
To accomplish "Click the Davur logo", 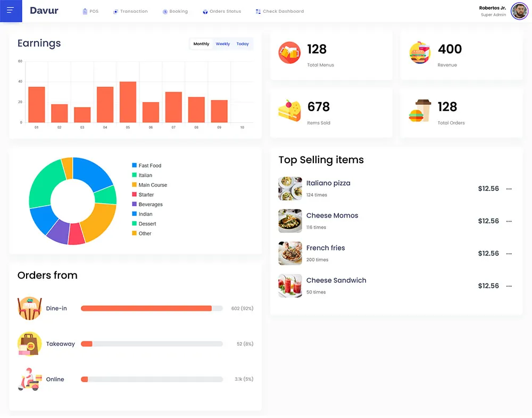I will [x=44, y=11].
